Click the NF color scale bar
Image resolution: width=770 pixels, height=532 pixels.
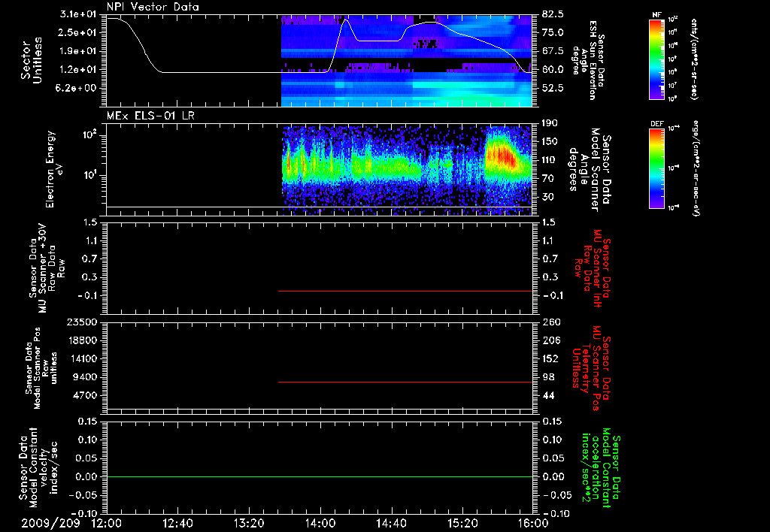(x=656, y=59)
